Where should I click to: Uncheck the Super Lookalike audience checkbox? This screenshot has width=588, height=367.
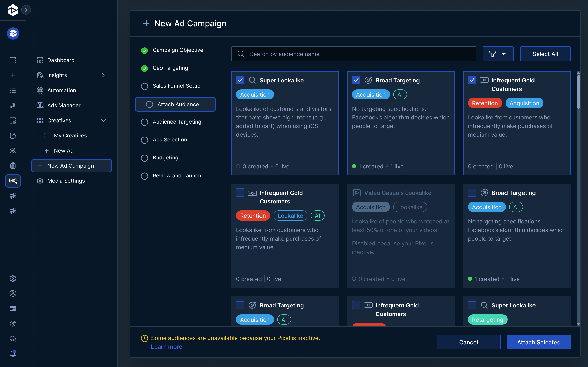pyautogui.click(x=240, y=80)
